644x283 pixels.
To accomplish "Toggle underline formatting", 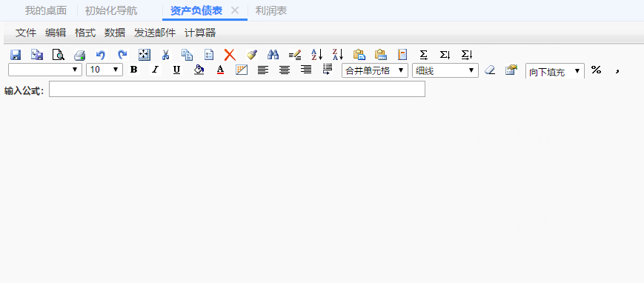I will click(x=176, y=70).
